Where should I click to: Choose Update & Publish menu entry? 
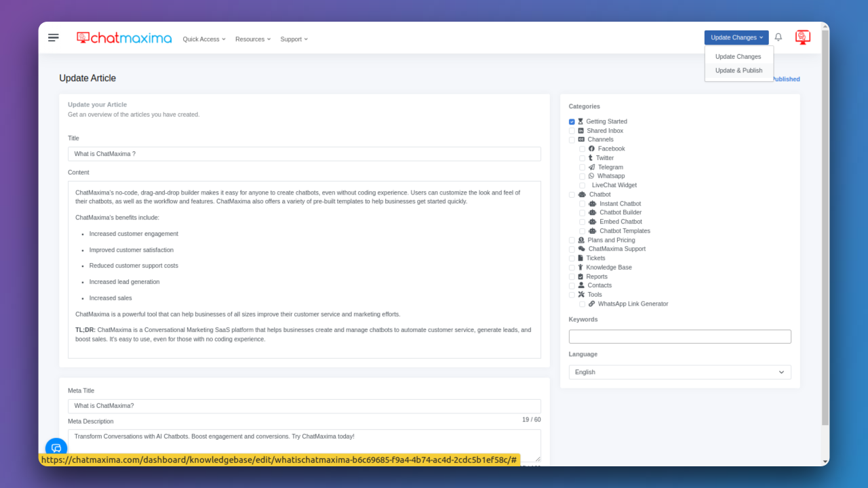coord(738,70)
